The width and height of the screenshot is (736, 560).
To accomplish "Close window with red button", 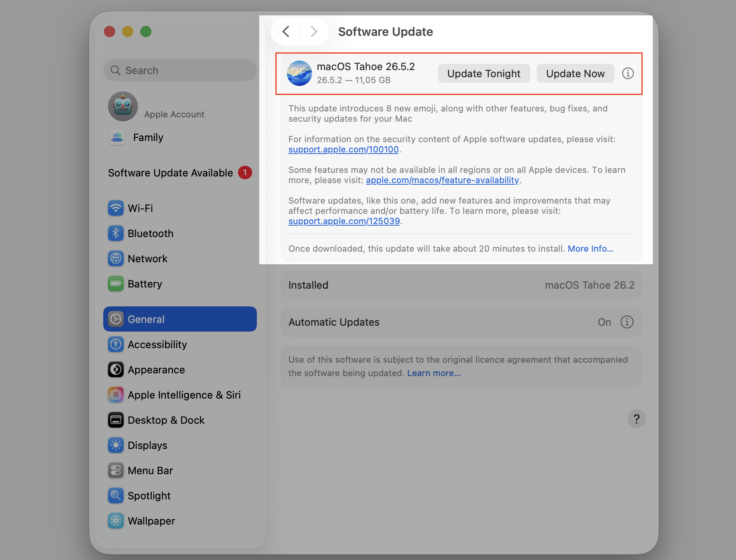I will [110, 32].
